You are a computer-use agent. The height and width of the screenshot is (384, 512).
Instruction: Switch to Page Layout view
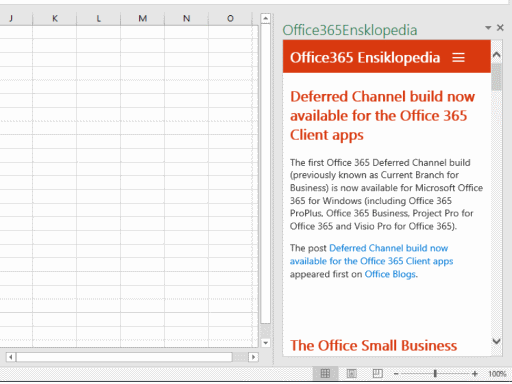pyautogui.click(x=352, y=373)
